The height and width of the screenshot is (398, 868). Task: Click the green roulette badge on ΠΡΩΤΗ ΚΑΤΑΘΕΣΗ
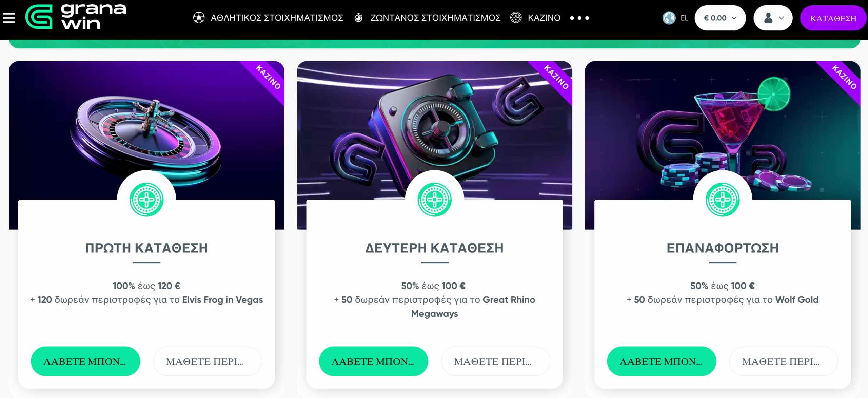pos(146,200)
